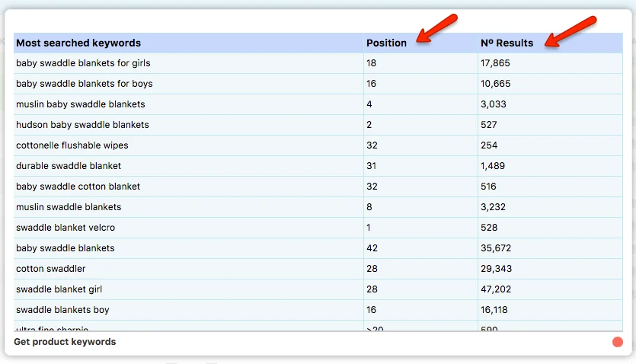The image size is (636, 364).
Task: Select keyword baby swaddle blankets for girls
Action: (x=83, y=63)
